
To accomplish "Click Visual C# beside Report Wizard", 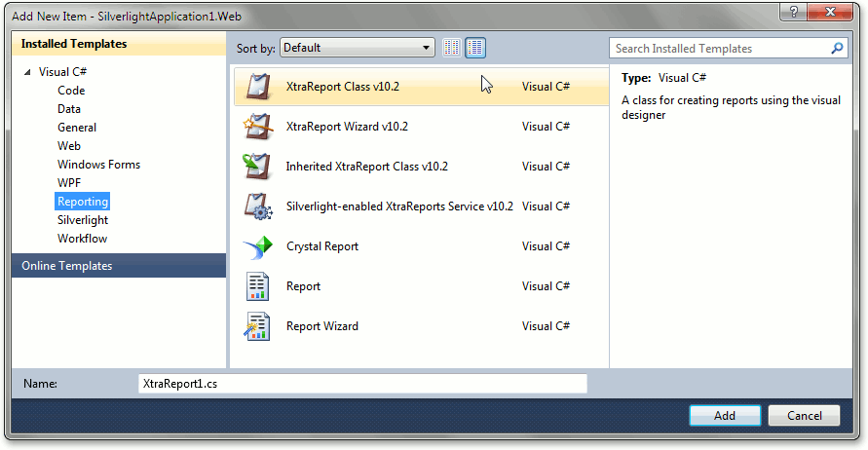I will point(546,326).
